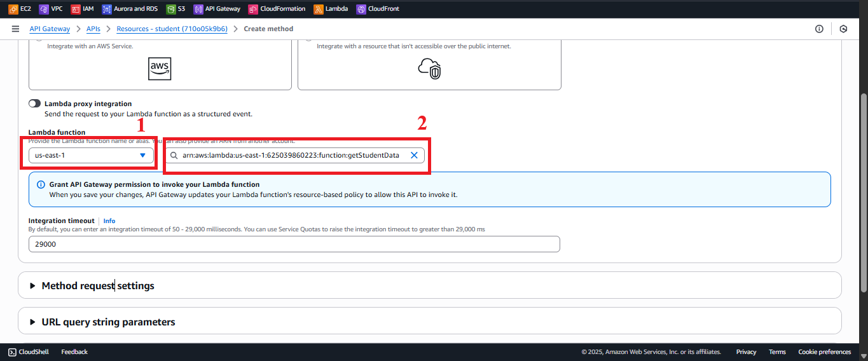The height and width of the screenshot is (361, 868).
Task: Open the IAM service shortcut icon
Action: point(76,9)
